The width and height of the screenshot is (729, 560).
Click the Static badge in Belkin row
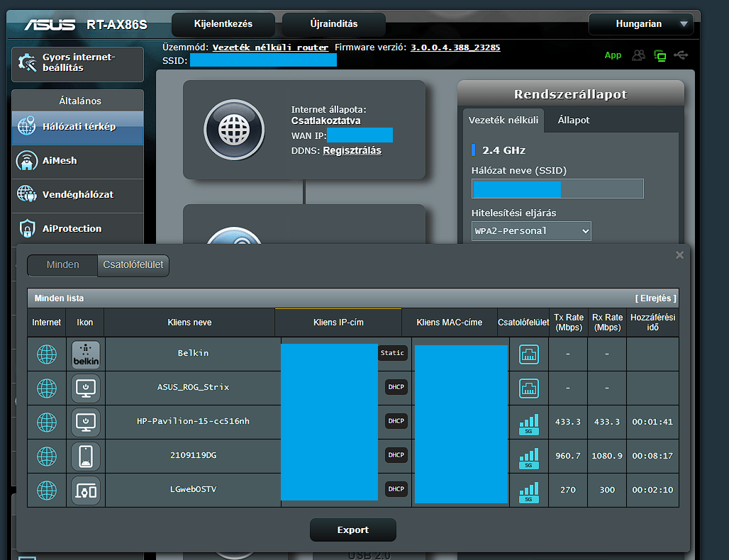click(392, 353)
